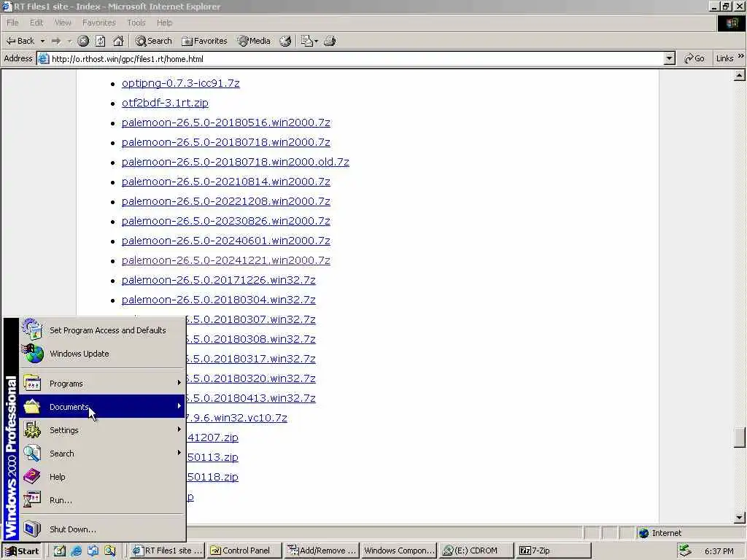Stop page loading with the Stop icon
747x560 pixels.
pyautogui.click(x=83, y=41)
